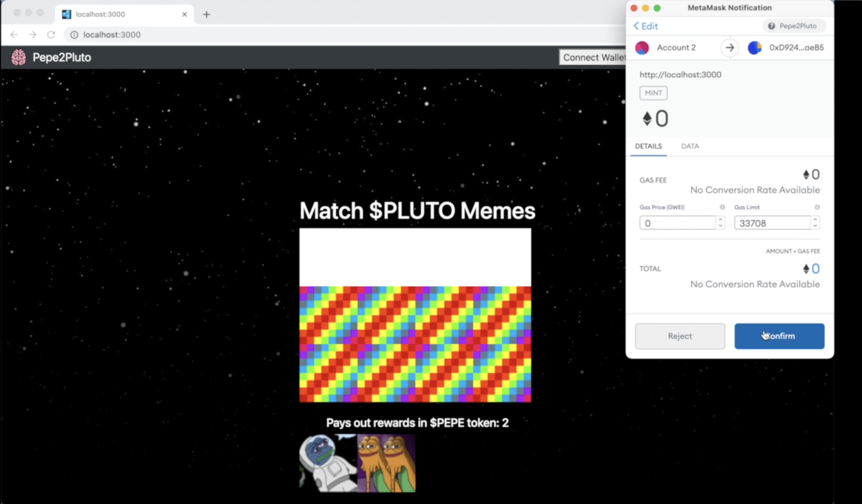Image resolution: width=862 pixels, height=504 pixels.
Task: Click the browser reload icon
Action: [51, 35]
